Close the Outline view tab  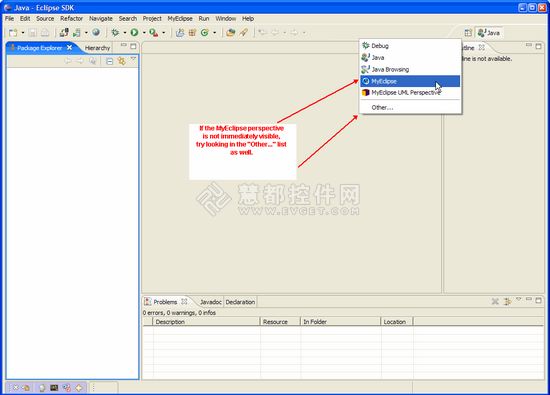tap(482, 47)
